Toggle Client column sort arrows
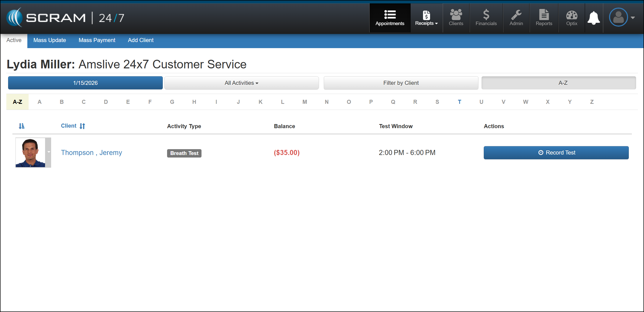This screenshot has height=312, width=644. (82, 126)
